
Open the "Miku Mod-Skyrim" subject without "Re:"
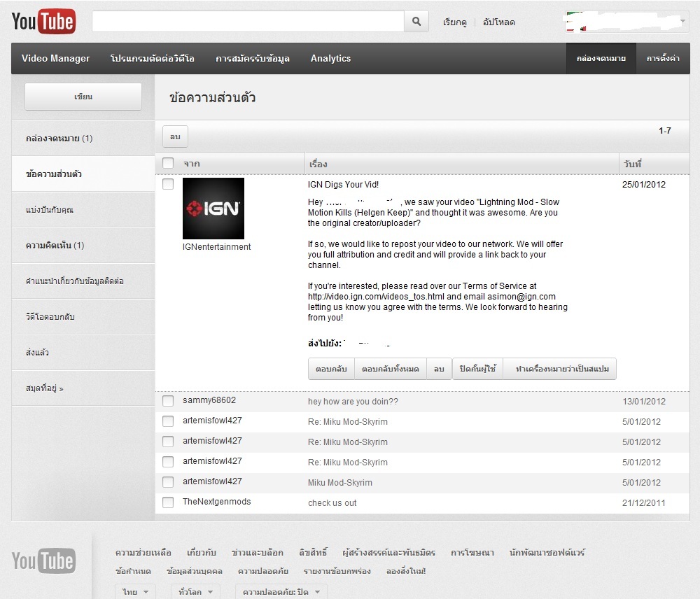point(339,483)
